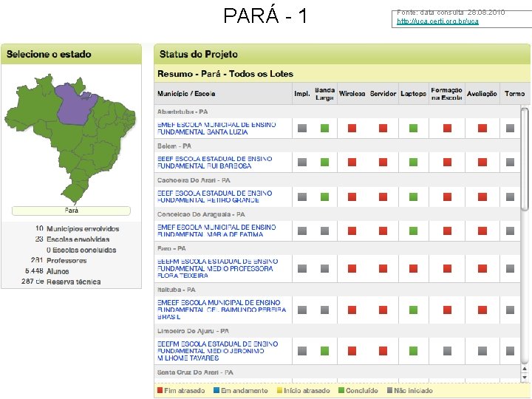
Task: Click Jeronimo Milhomem Avaliação gray square
Action: 482,351
